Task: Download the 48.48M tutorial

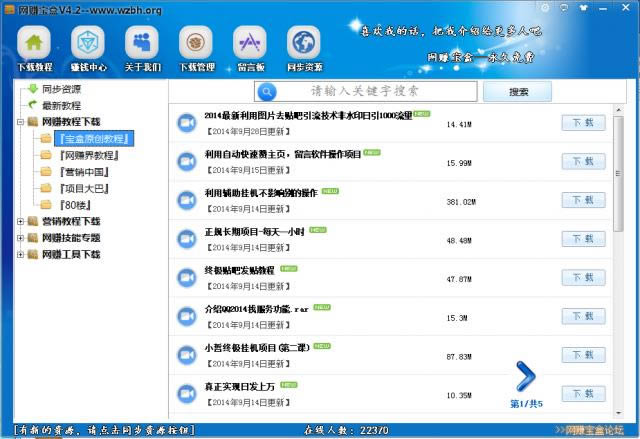Action: pyautogui.click(x=584, y=239)
